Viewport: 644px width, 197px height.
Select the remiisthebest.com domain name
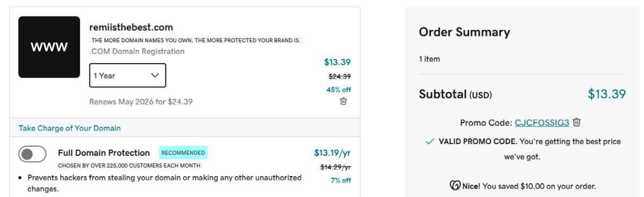coord(131,27)
